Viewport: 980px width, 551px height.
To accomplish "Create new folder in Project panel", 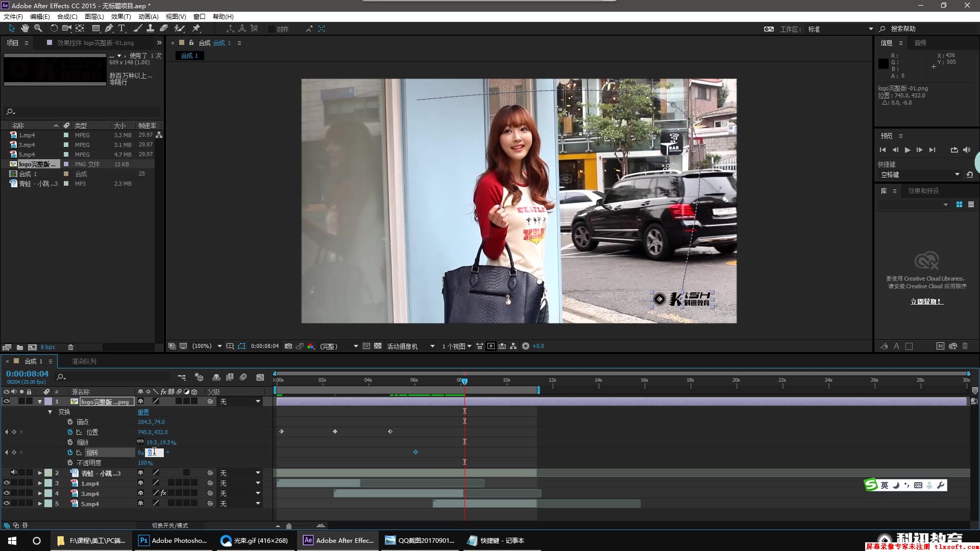I will click(20, 347).
